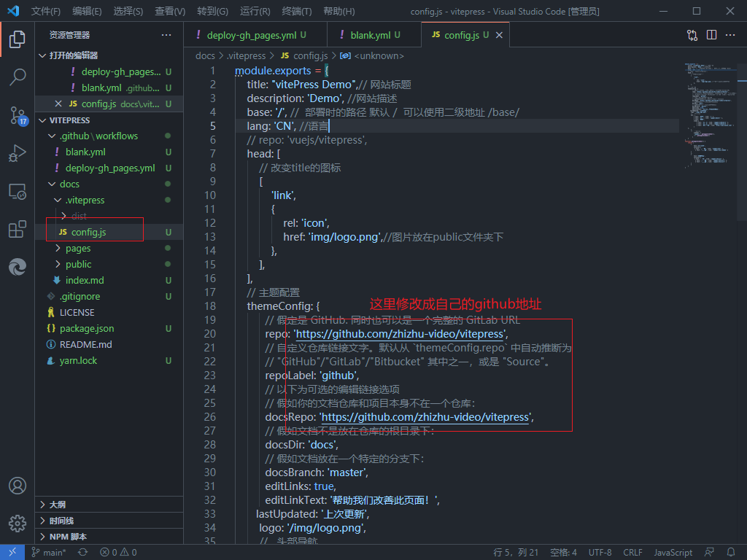Open the 编辑(E) menu
Screen dimensions: 747x560
(87, 11)
